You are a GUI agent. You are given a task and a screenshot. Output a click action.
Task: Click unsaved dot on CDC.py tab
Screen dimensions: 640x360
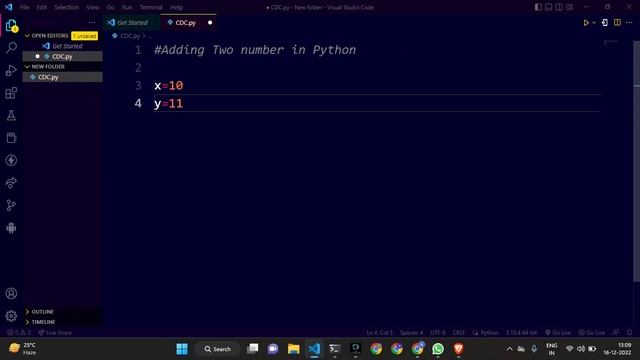[x=210, y=23]
